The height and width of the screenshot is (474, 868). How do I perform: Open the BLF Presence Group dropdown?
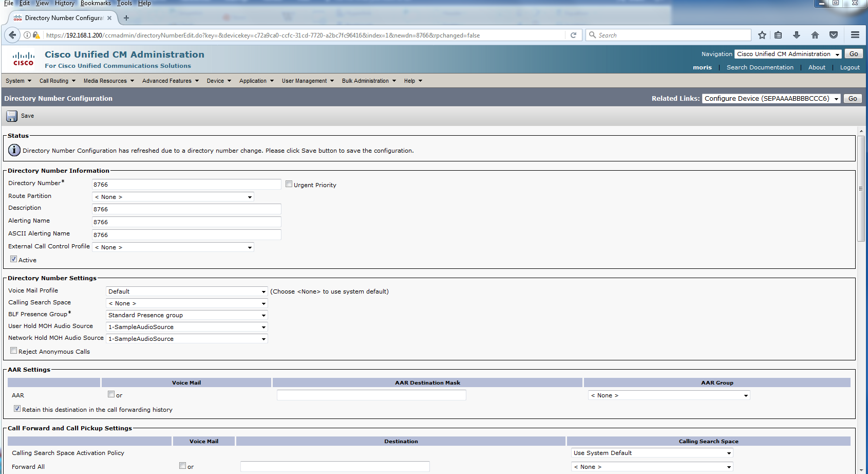(187, 315)
